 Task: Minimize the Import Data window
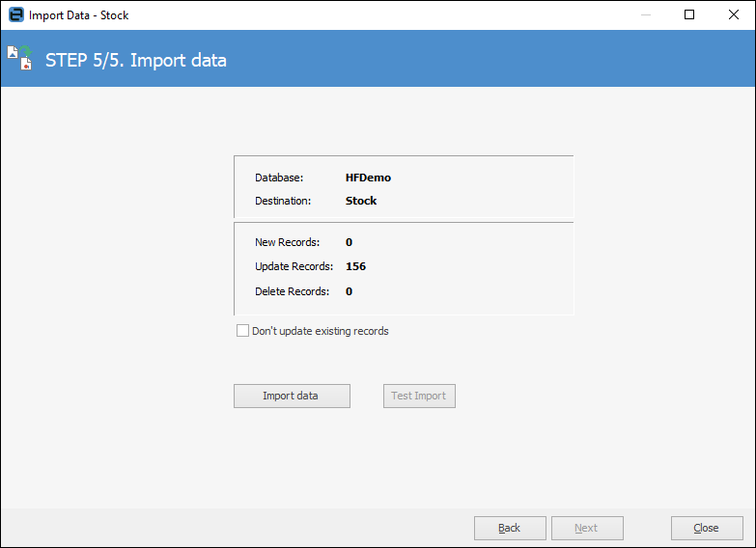646,14
